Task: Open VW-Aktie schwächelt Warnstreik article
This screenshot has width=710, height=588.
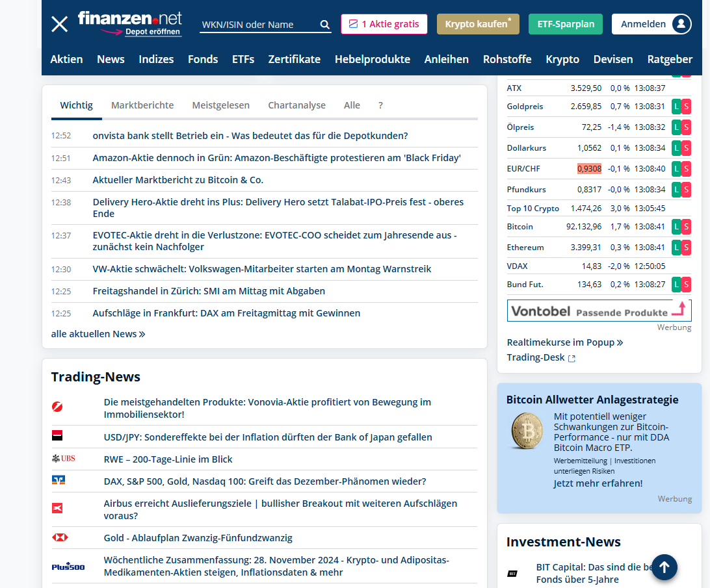Action: 262,269
